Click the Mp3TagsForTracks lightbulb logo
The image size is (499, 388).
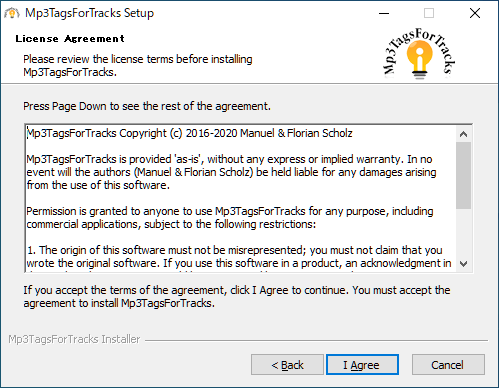pyautogui.click(x=419, y=53)
